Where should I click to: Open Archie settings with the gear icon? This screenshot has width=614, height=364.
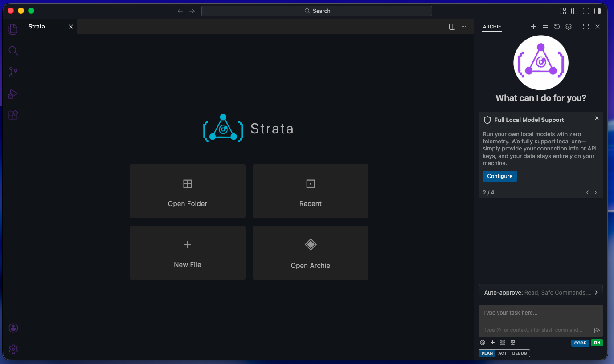click(568, 27)
